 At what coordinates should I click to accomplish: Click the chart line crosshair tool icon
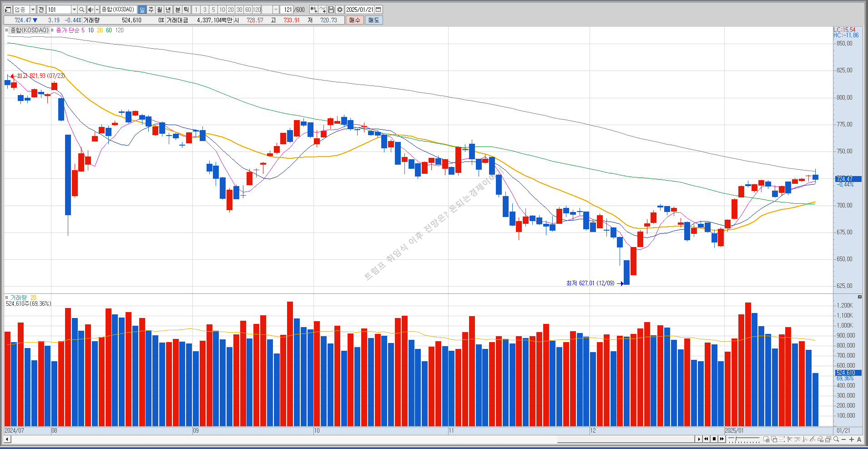pyautogui.click(x=323, y=10)
